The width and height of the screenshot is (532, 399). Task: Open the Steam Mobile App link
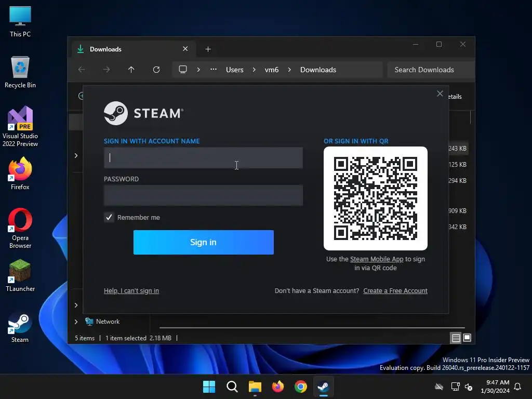(377, 259)
